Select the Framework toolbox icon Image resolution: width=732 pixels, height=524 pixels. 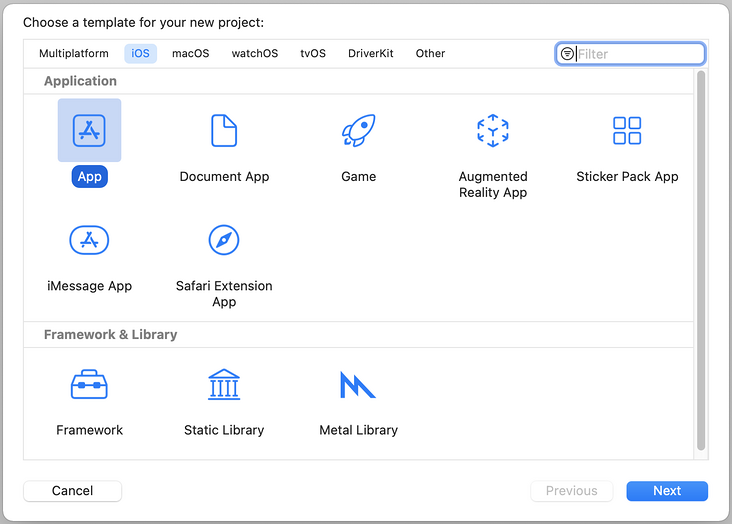[89, 384]
